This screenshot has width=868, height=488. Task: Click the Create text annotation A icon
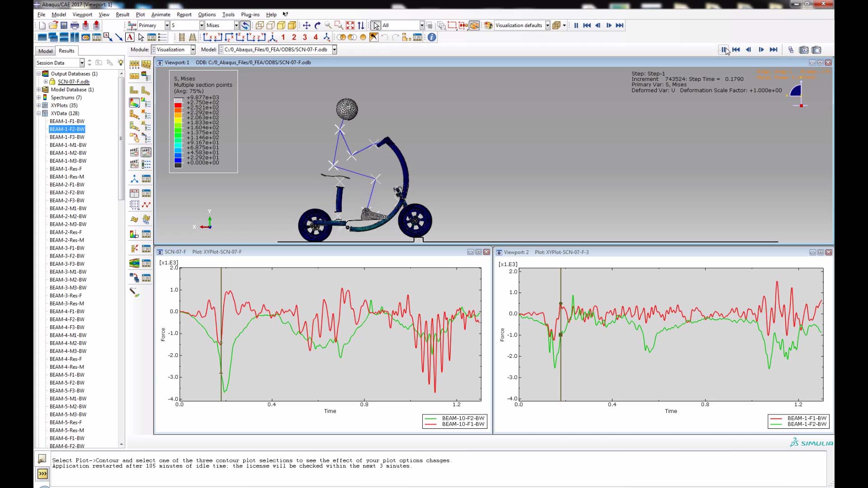[130, 38]
